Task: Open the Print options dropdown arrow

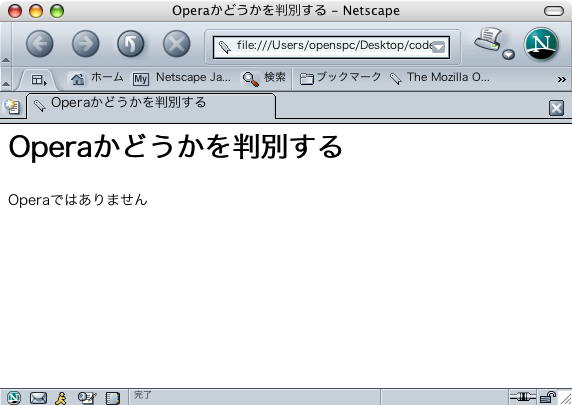Action: (508, 55)
